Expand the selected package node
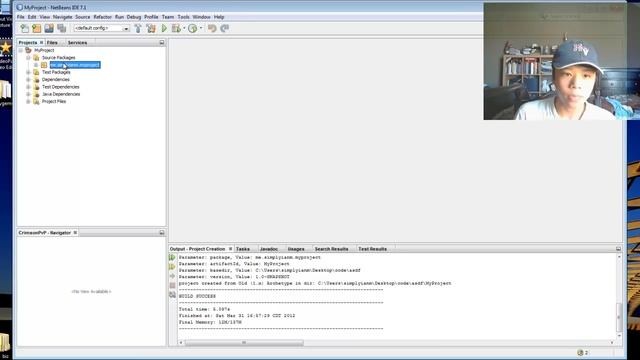This screenshot has width=640, height=360. (x=36, y=65)
